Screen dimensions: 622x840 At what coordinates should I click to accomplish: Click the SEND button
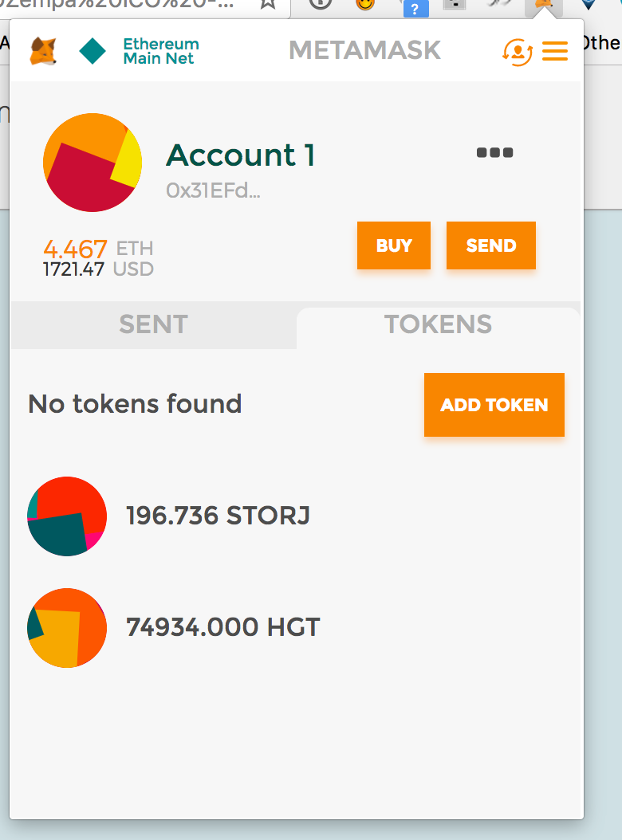pyautogui.click(x=491, y=245)
